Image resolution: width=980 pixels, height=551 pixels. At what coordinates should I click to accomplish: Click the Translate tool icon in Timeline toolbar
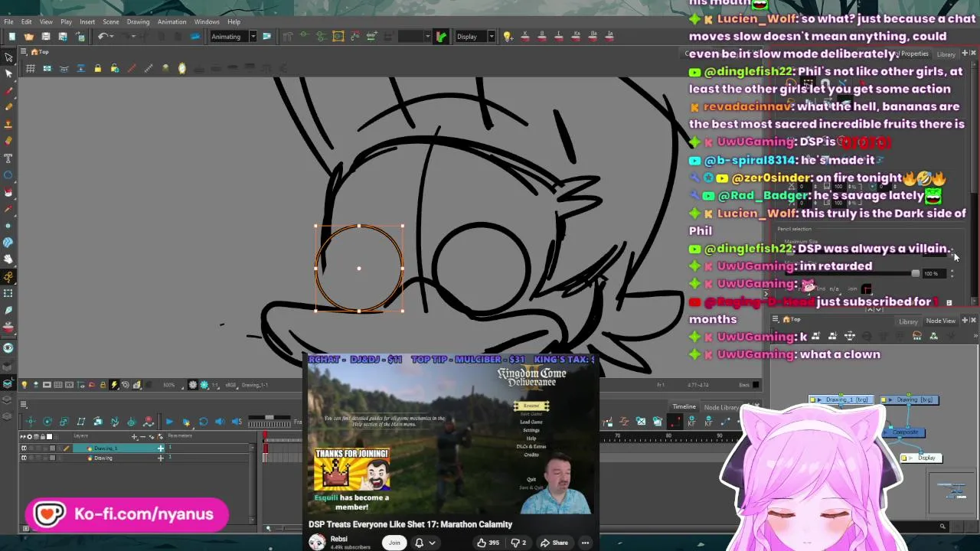click(x=30, y=422)
